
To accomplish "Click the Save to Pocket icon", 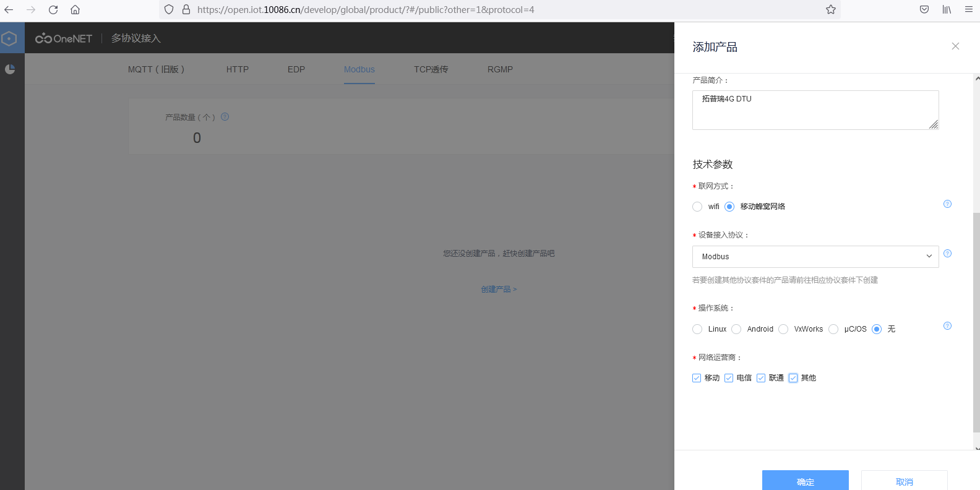I will [x=924, y=10].
